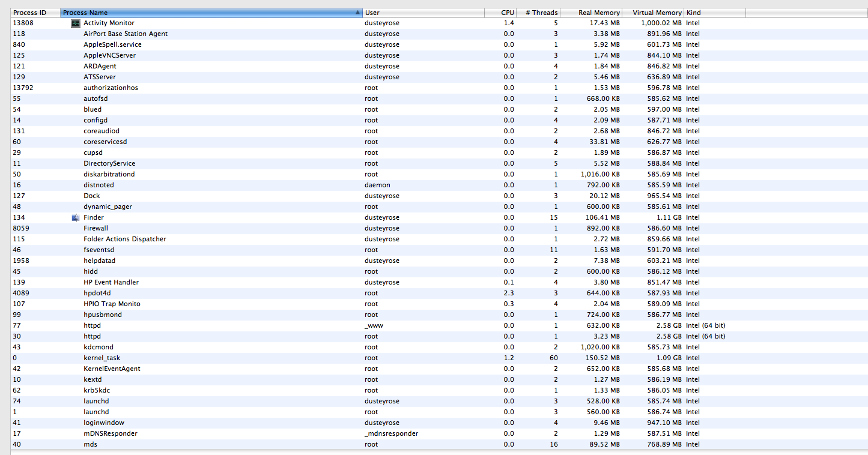Select the mds process row
This screenshot has width=868, height=455.
[439, 444]
